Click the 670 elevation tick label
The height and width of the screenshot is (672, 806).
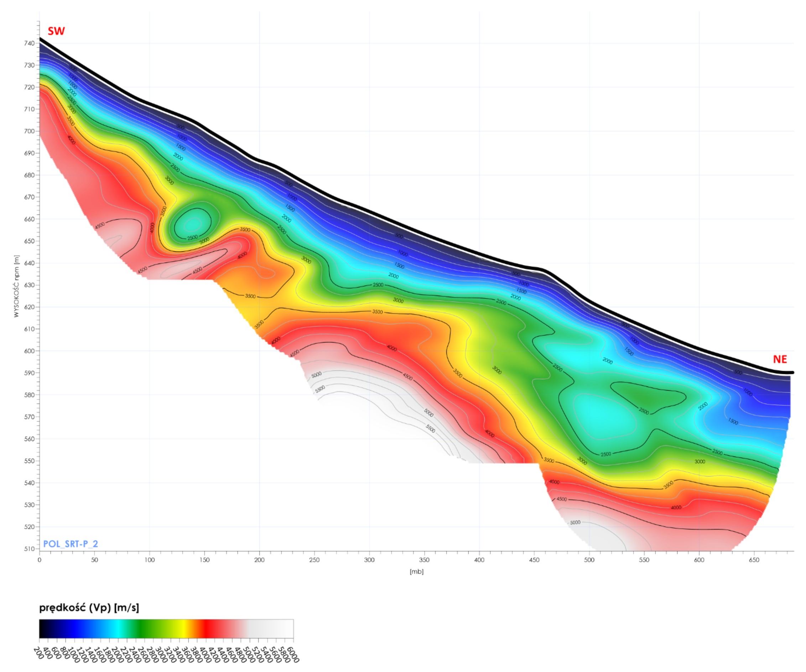29,197
